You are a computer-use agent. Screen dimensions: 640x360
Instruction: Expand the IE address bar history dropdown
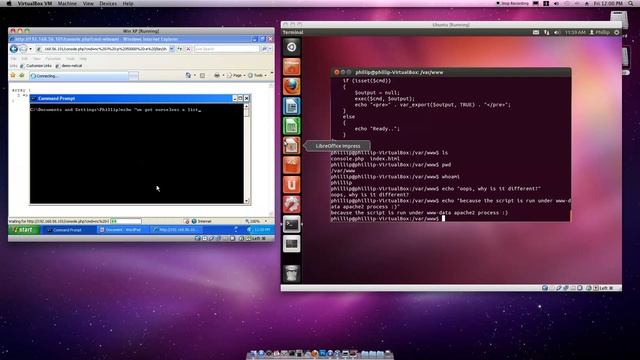pos(172,49)
